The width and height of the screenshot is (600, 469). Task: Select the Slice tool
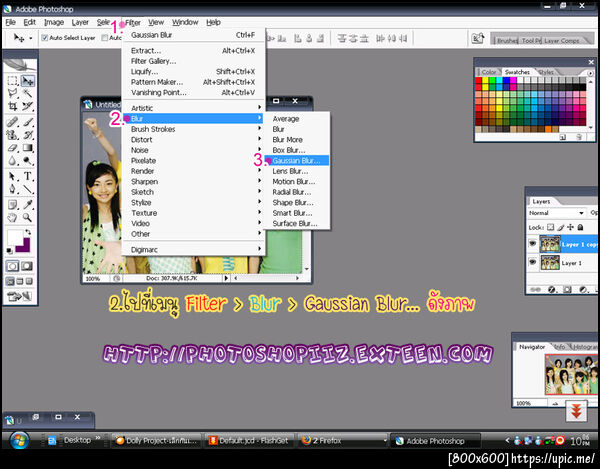tap(27, 106)
